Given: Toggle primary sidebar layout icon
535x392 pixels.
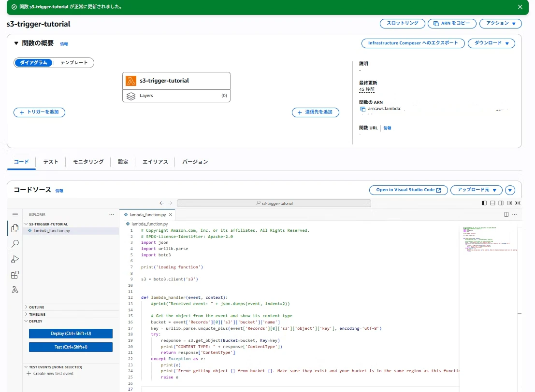Looking at the screenshot, I should (x=484, y=203).
